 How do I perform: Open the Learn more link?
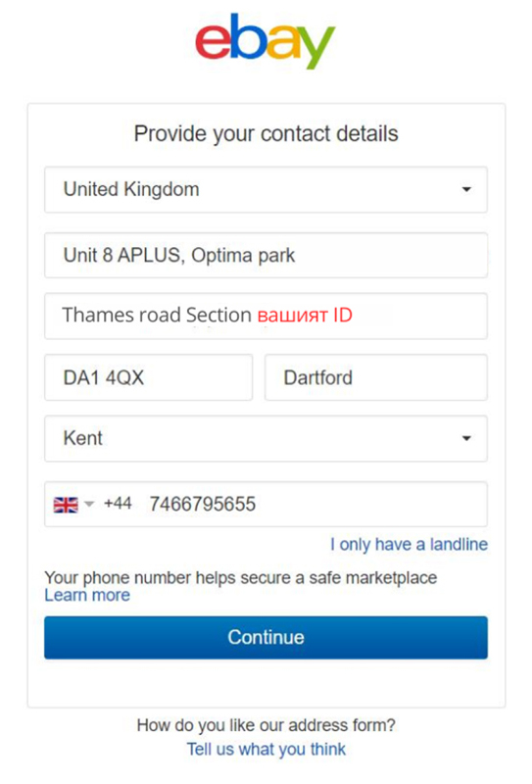pyautogui.click(x=87, y=596)
